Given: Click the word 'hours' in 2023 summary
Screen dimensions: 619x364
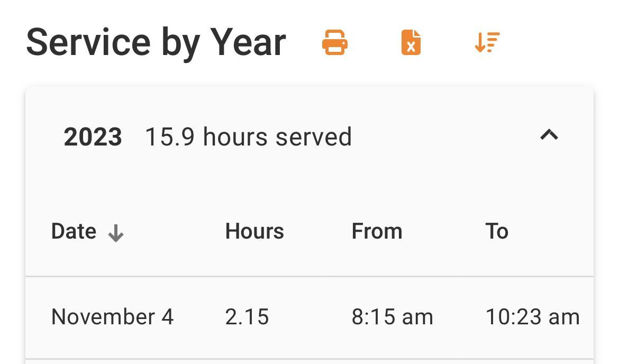Looking at the screenshot, I should [x=236, y=137].
